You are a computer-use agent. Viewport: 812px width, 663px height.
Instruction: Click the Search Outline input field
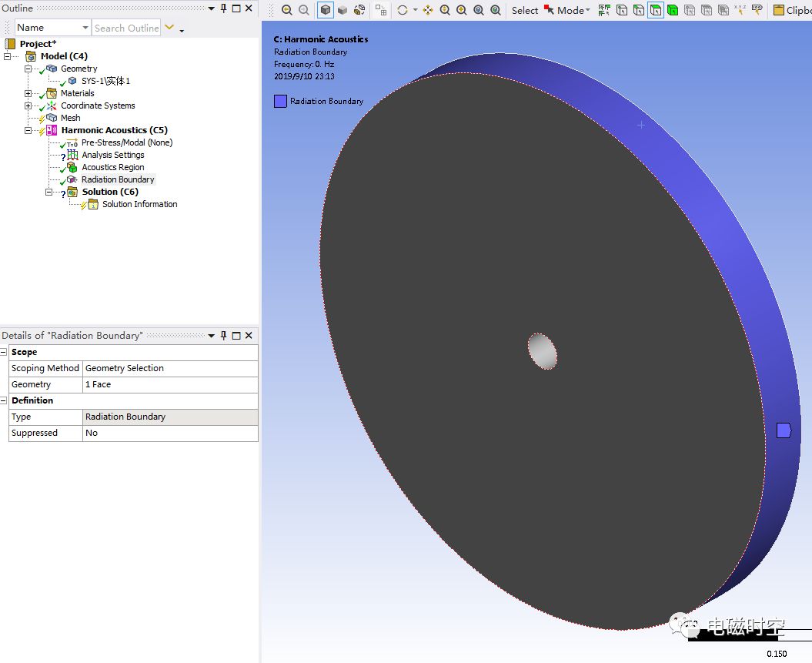pos(126,28)
